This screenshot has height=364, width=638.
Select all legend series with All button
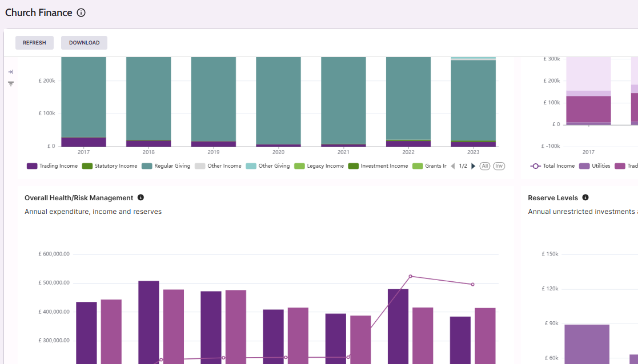485,166
